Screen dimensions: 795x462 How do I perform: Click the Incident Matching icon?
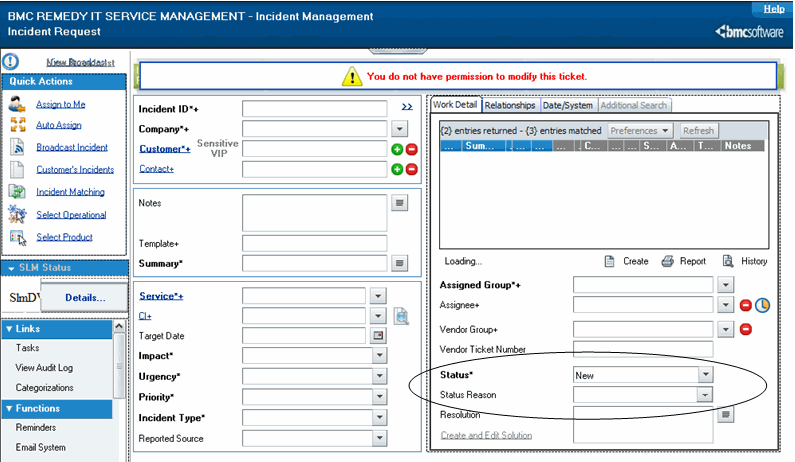[x=17, y=192]
